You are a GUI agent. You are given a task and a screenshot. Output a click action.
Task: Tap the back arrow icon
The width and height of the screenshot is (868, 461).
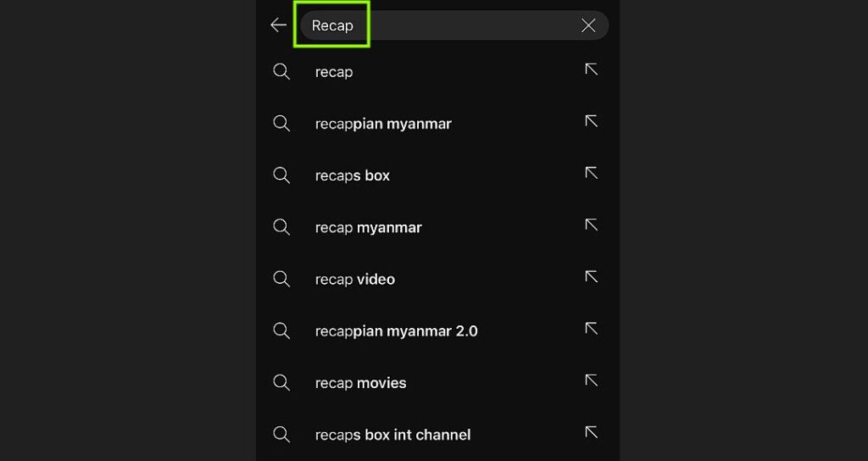[278, 25]
